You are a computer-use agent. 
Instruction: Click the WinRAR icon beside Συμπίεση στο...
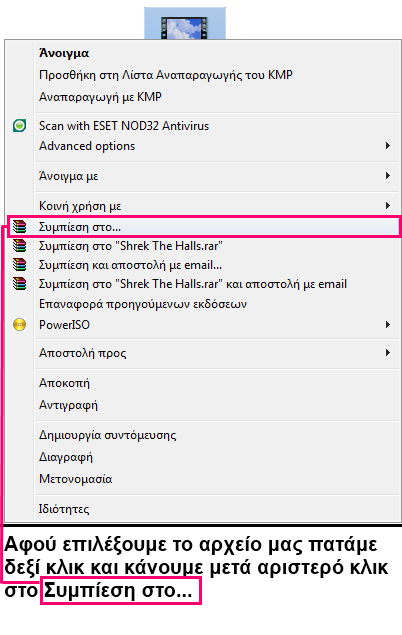(x=19, y=226)
